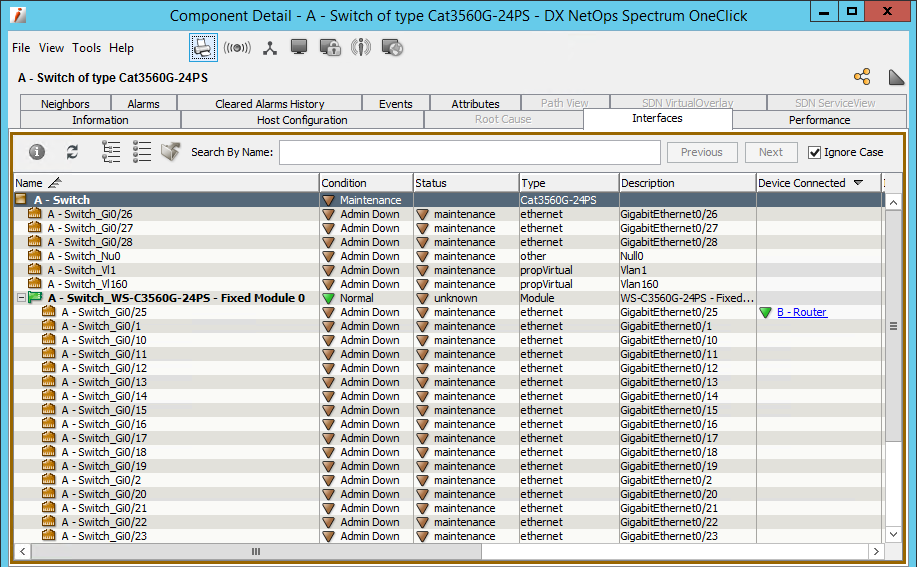Refresh the interfaces list
Screen dimensions: 917x567
(x=72, y=152)
